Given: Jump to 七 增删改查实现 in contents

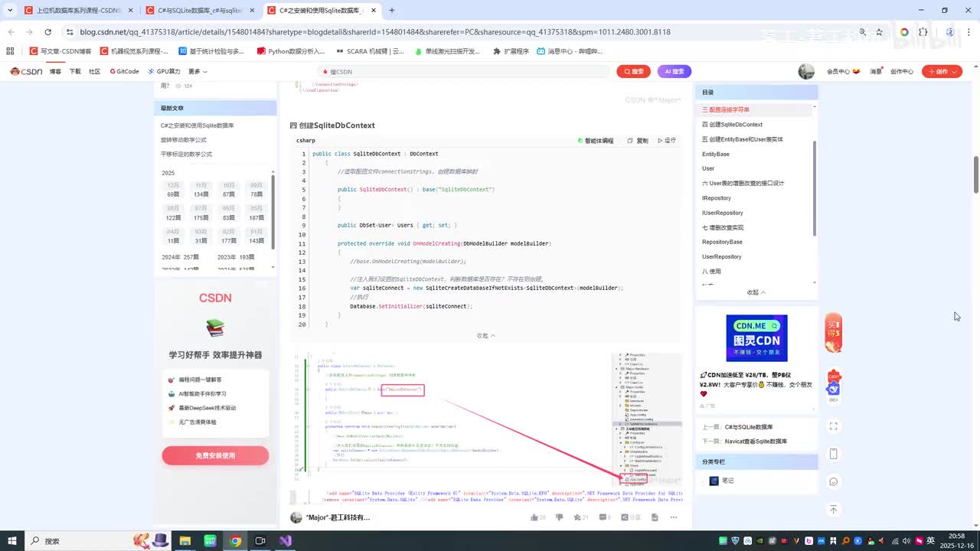Looking at the screenshot, I should click(x=723, y=227).
